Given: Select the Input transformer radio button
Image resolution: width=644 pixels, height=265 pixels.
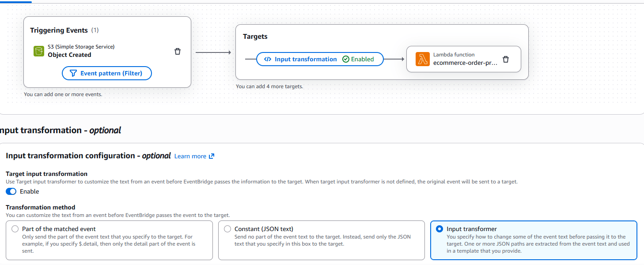Looking at the screenshot, I should click(x=439, y=229).
